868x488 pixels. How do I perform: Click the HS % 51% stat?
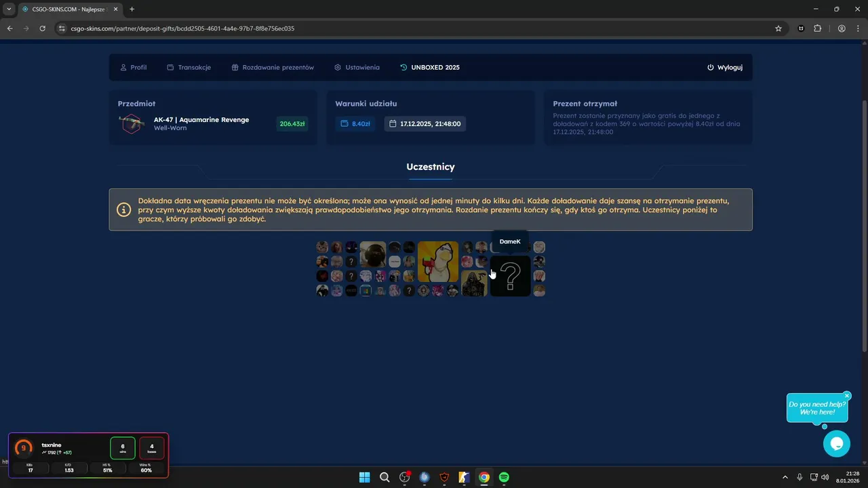(107, 468)
